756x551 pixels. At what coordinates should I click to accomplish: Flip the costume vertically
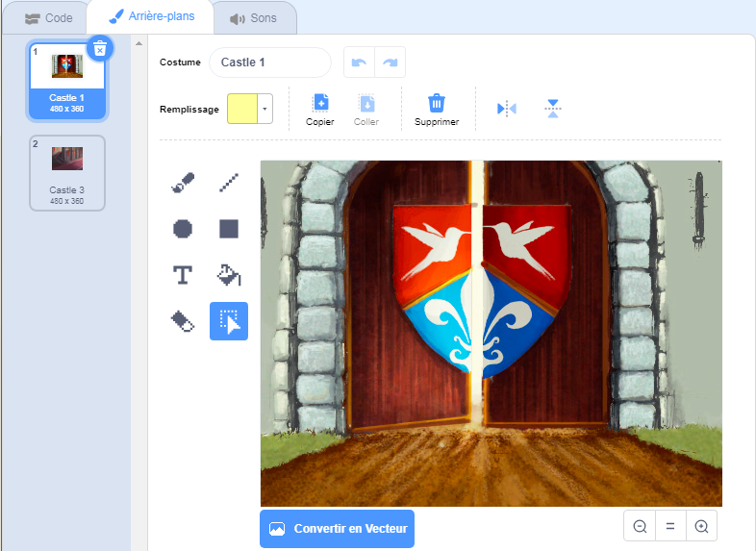tap(552, 109)
